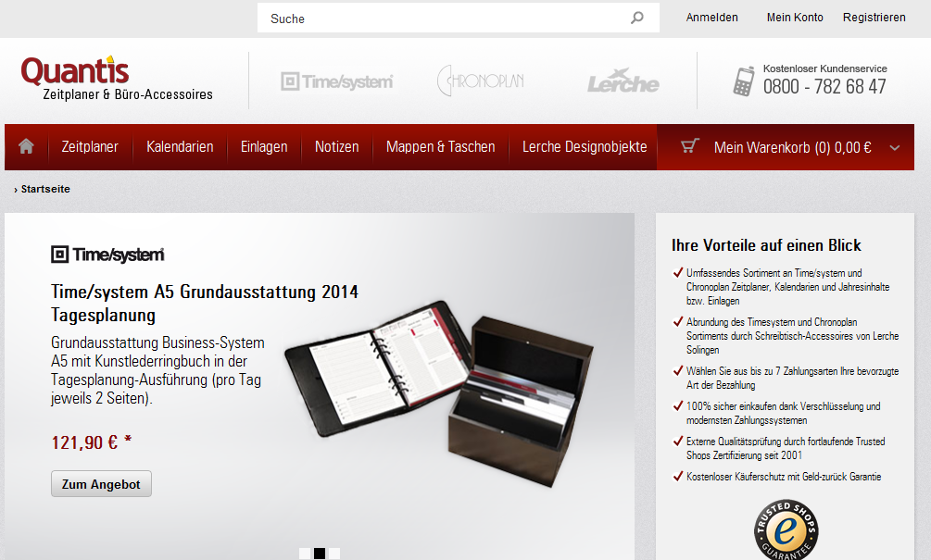The width and height of the screenshot is (931, 560).
Task: Open the shopping cart icon
Action: [x=689, y=146]
